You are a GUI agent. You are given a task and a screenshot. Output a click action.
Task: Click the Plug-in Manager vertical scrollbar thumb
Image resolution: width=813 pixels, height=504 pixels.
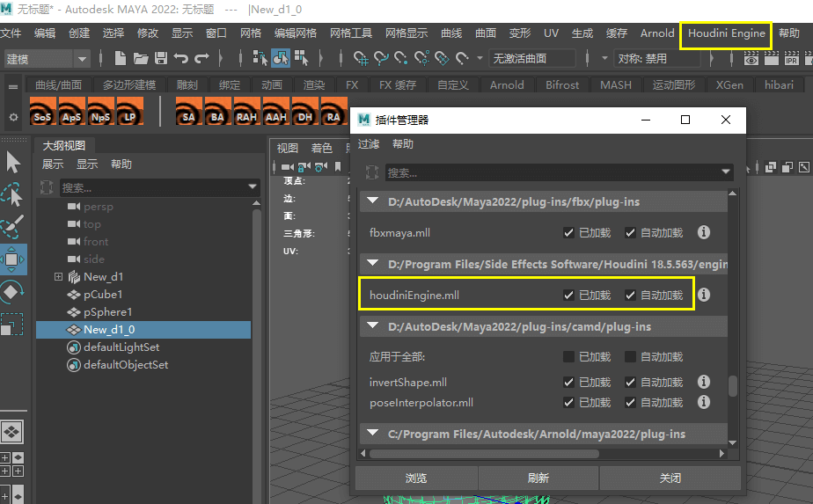pyautogui.click(x=733, y=386)
